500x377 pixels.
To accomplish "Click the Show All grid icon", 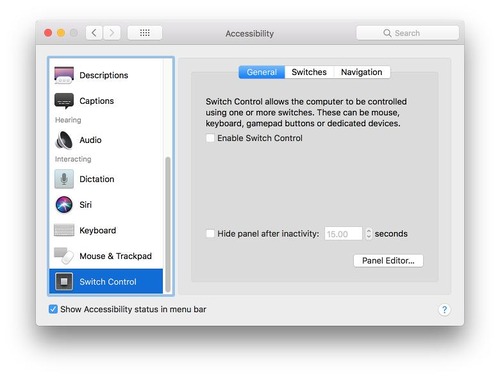I will 145,33.
